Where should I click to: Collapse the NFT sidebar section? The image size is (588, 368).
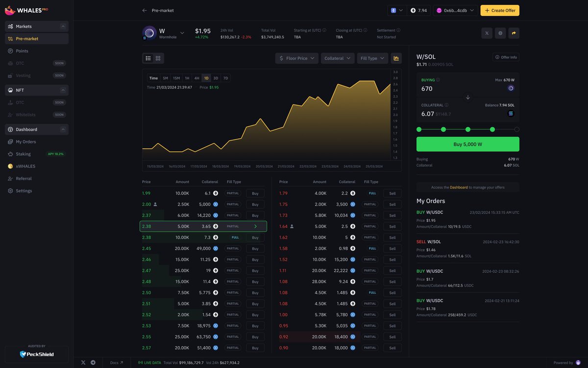point(63,90)
